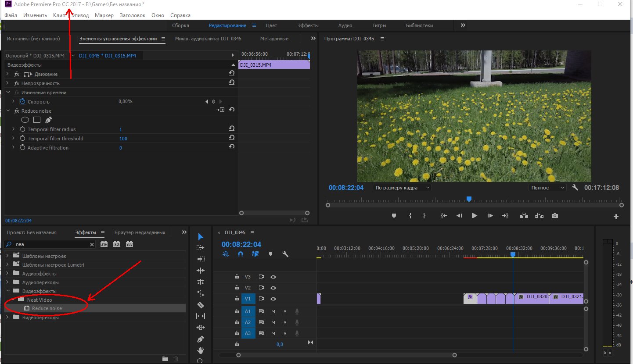Open the Справка menu

click(180, 15)
